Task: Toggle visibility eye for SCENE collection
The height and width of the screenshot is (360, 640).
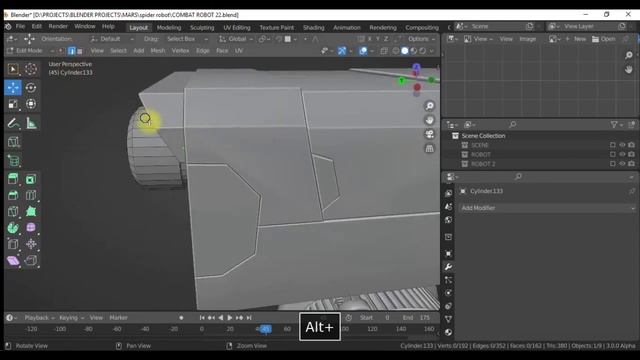Action: click(622, 145)
